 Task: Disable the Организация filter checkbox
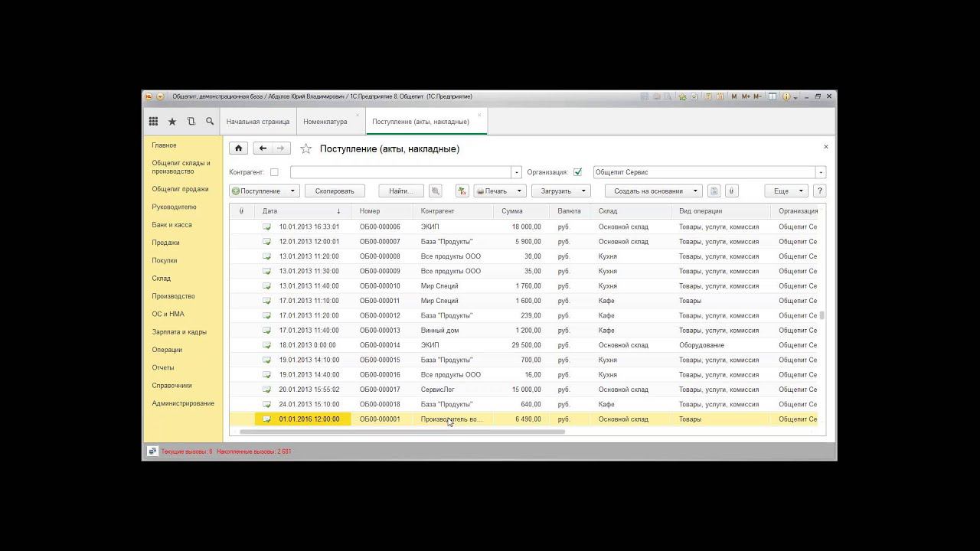(x=577, y=172)
